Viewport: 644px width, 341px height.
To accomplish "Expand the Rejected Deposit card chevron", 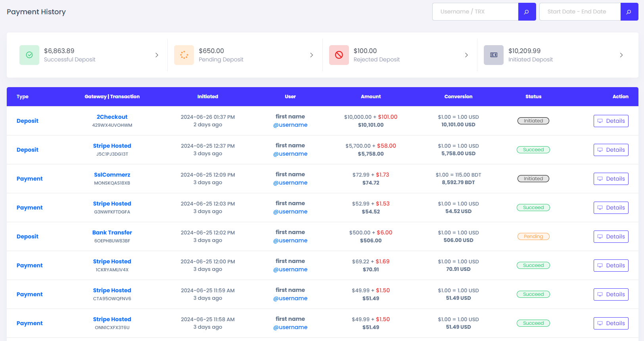I will 466,55.
